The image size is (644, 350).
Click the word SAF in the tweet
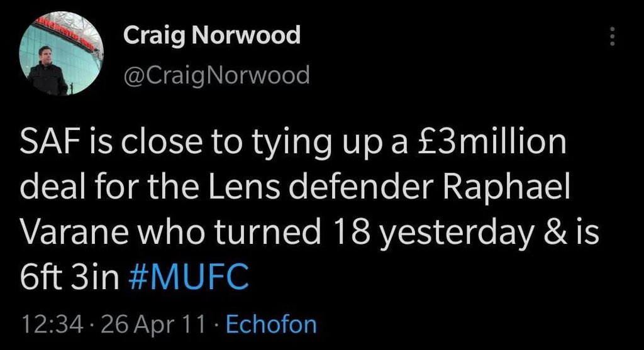[46, 145]
